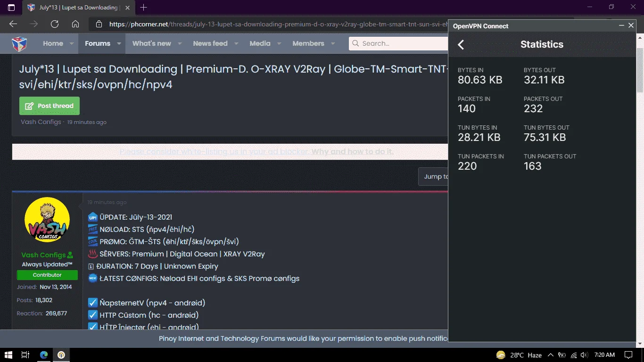This screenshot has height=362, width=644.
Task: Click the Edge icon in taskbar
Action: 44,355
